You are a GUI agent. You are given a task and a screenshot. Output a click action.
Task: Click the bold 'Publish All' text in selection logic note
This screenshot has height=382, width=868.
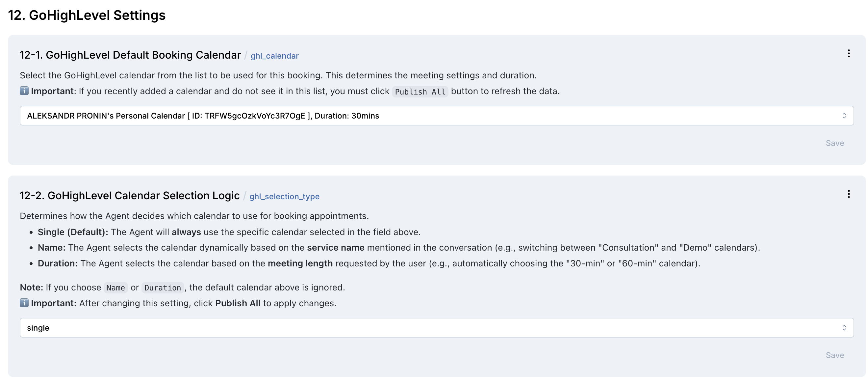coord(238,303)
